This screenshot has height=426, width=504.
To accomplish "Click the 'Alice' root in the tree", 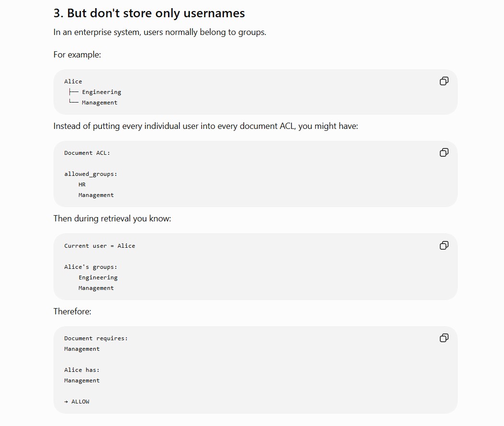I will [73, 81].
